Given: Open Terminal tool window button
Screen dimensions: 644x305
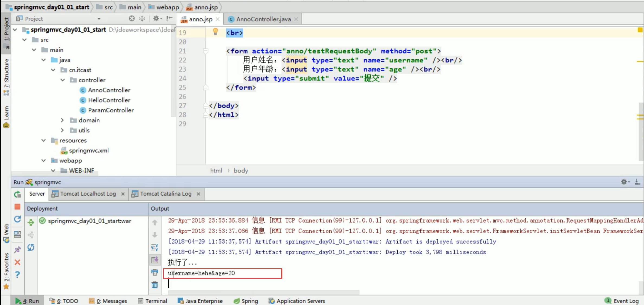Looking at the screenshot, I should (x=153, y=301).
